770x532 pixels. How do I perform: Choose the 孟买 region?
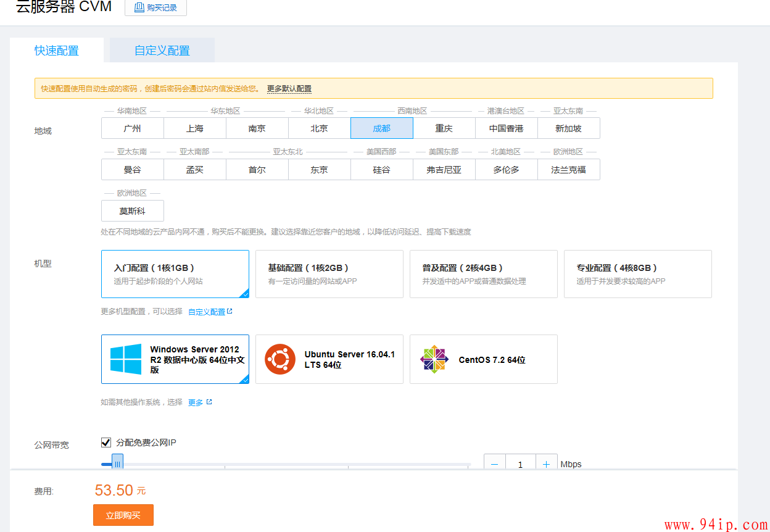pyautogui.click(x=195, y=170)
